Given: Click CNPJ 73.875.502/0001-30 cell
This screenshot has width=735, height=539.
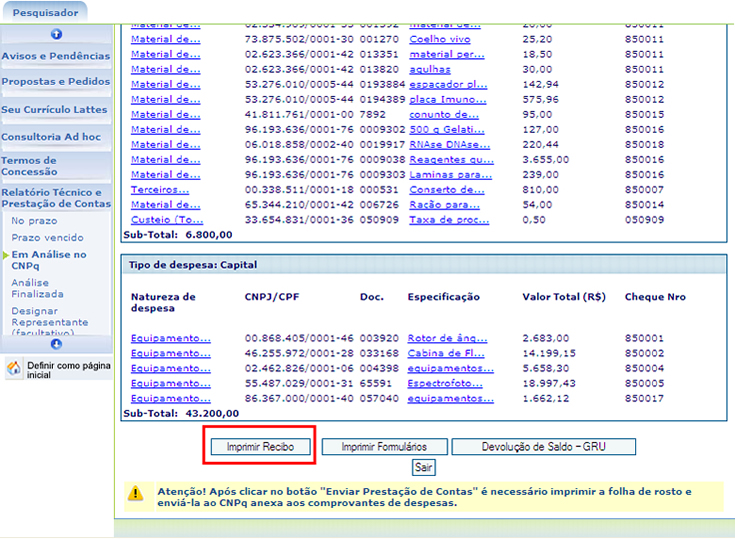Looking at the screenshot, I should point(299,39).
